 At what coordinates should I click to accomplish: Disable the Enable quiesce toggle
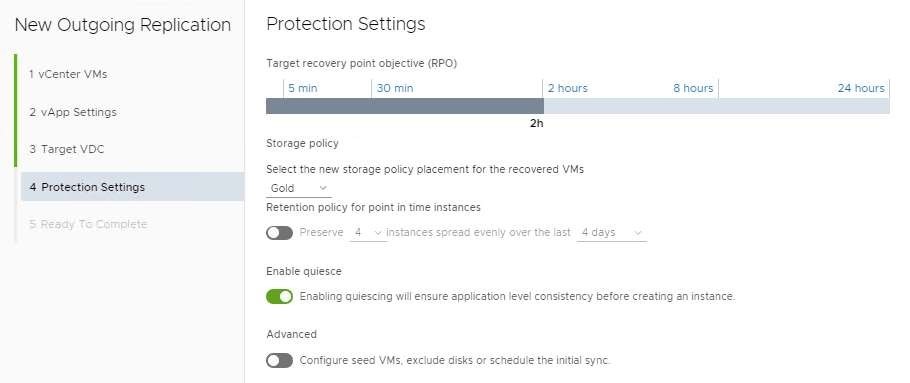[279, 297]
